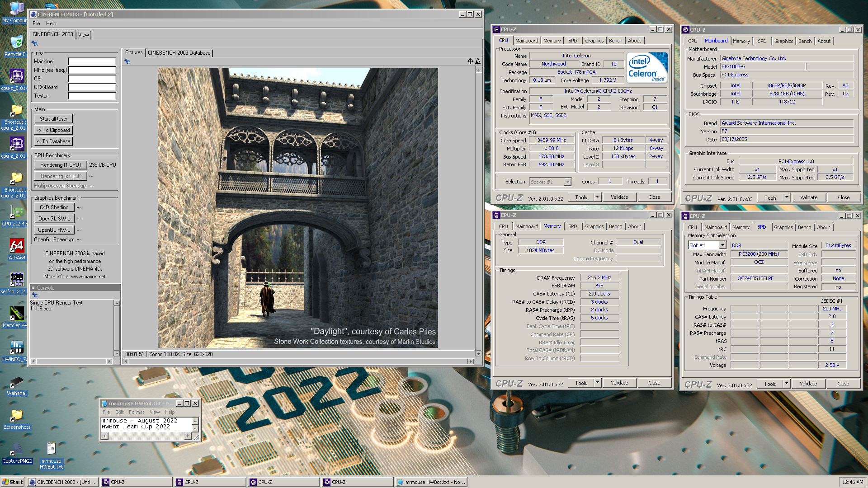Click the system tray clock showing 12:46 AM
Screen dimensions: 868x488
pyautogui.click(x=853, y=482)
